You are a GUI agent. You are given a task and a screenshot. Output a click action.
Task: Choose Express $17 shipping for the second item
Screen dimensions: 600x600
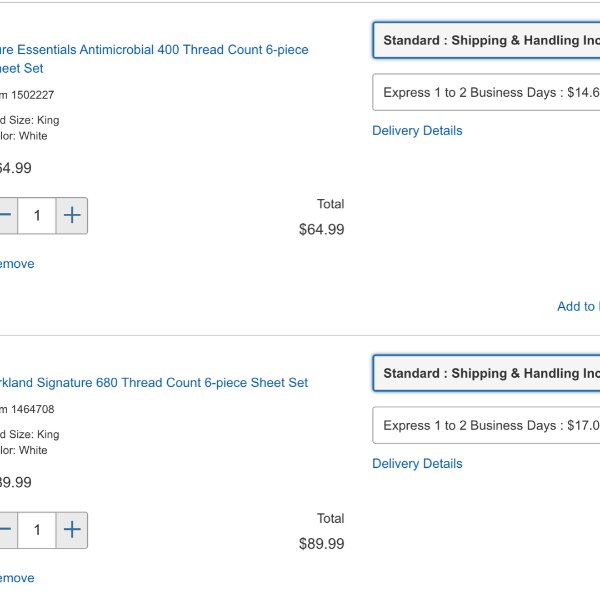[x=486, y=425]
